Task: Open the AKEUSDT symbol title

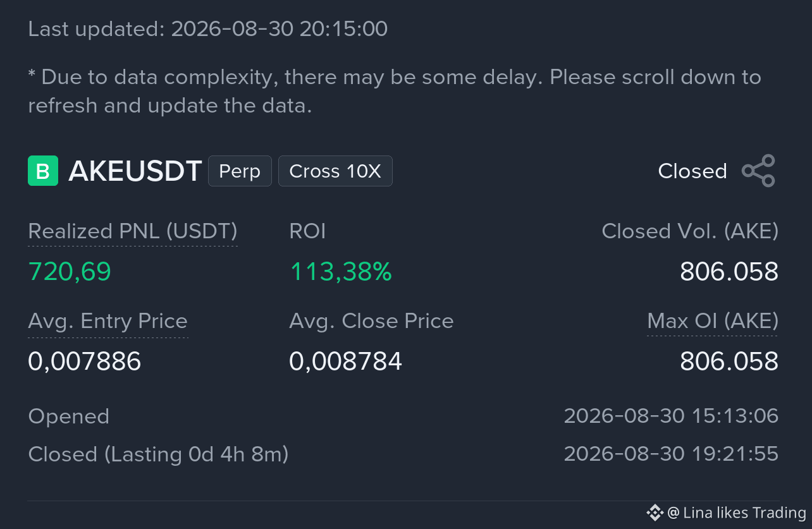Action: (135, 171)
